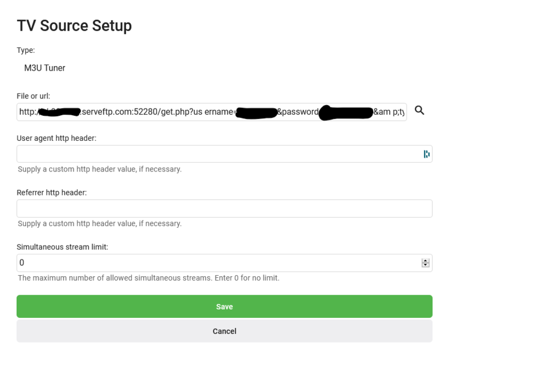This screenshot has height=392, width=557.
Task: Click the TV Source Setup heading
Action: click(74, 25)
